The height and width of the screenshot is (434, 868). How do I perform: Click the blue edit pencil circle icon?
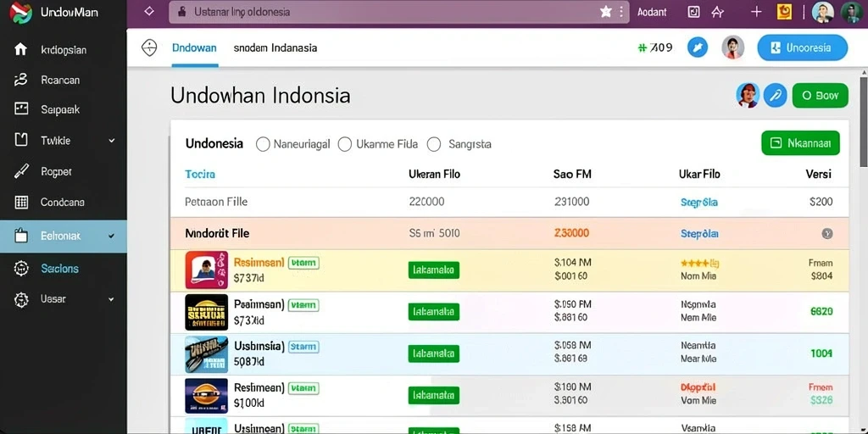[775, 95]
